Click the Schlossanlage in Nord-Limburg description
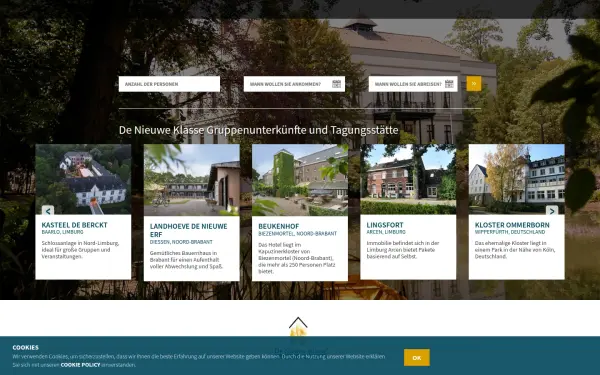 pyautogui.click(x=80, y=249)
